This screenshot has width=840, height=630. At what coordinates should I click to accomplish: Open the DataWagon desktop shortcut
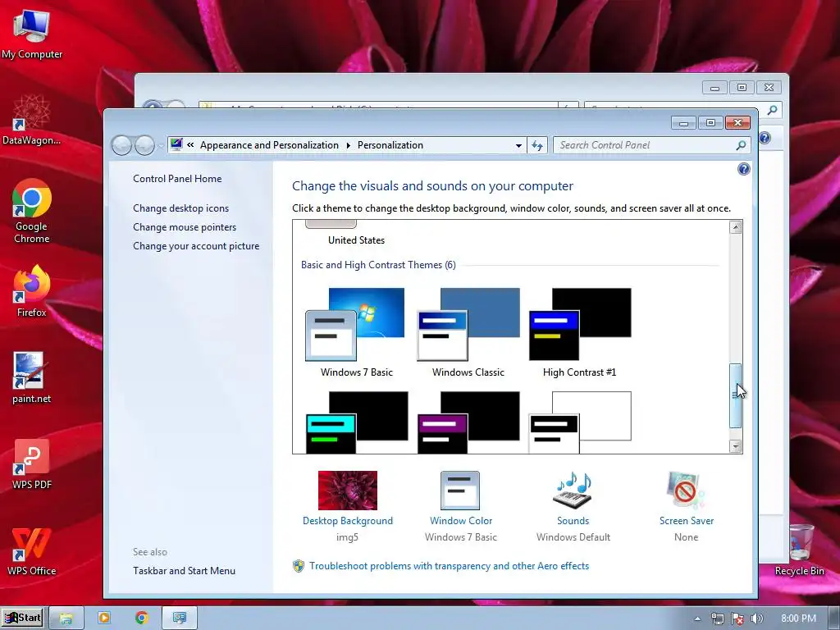(x=32, y=121)
